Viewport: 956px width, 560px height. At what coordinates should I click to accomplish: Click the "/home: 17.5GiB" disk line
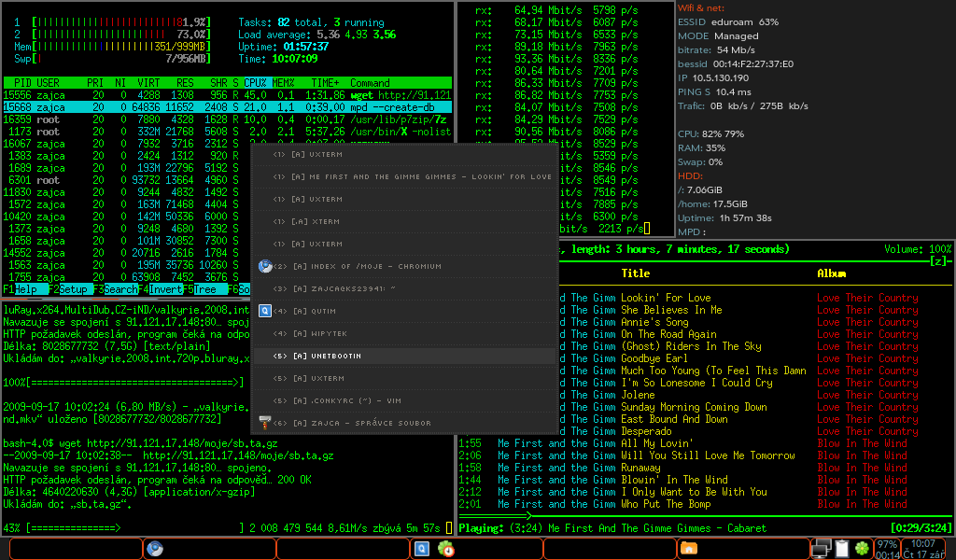pos(712,204)
